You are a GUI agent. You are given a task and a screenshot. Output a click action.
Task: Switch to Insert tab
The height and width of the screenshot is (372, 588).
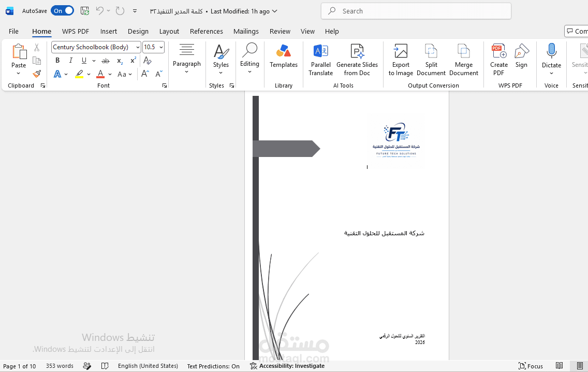(108, 31)
